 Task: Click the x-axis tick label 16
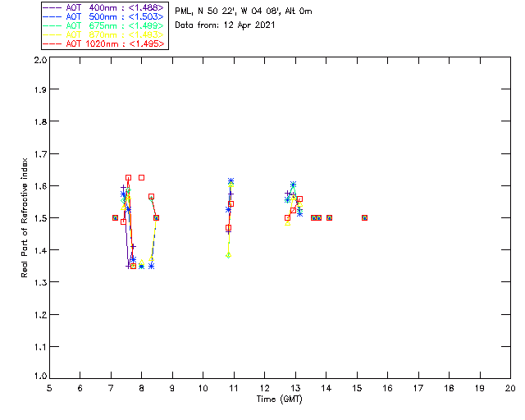click(388, 388)
